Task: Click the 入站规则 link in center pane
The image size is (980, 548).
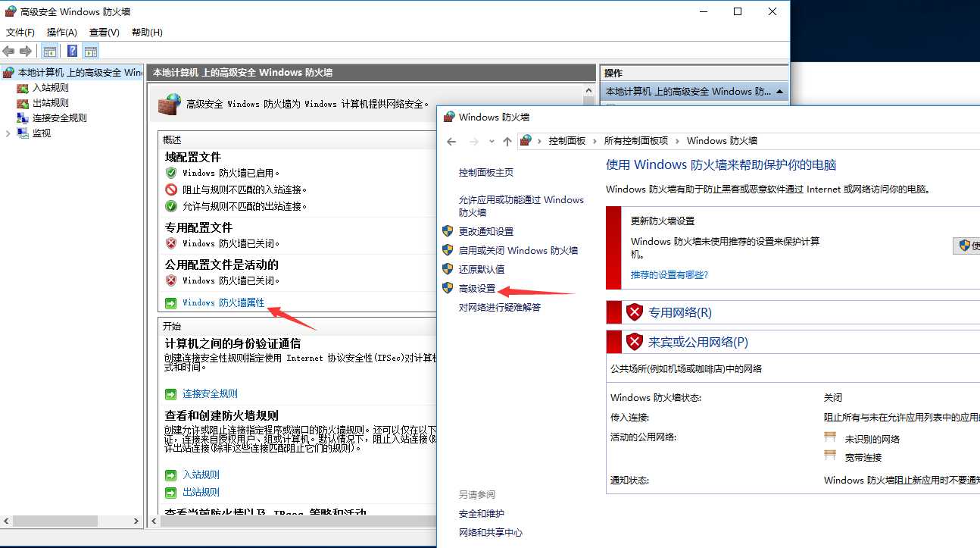Action: tap(201, 474)
